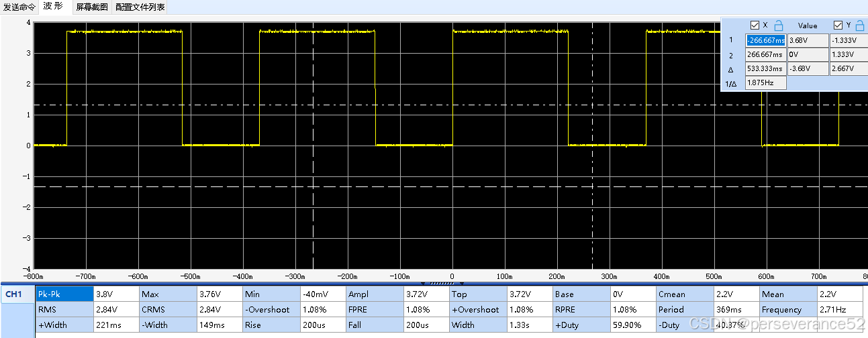
Task: Select the Ampl measurement label
Action: (x=375, y=294)
